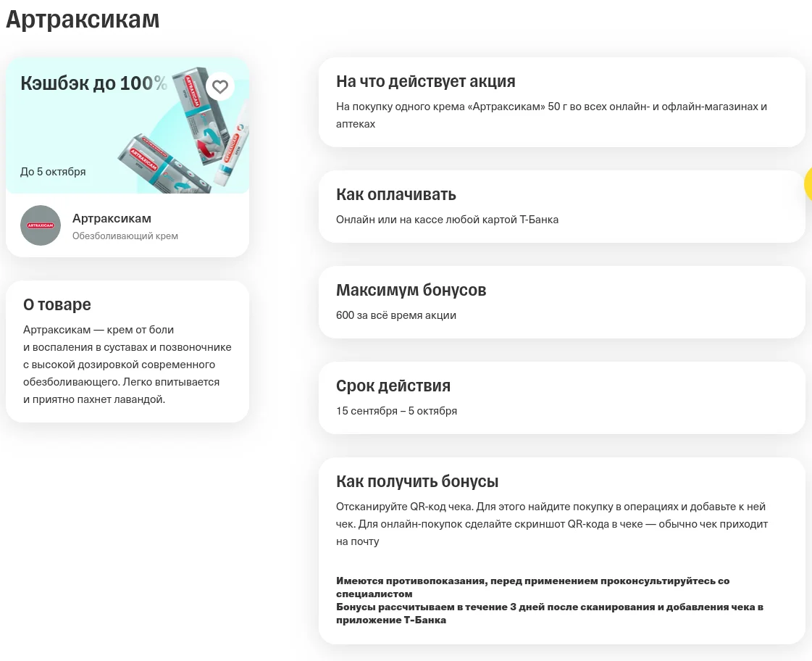Click the 'О товаре' heading

[57, 304]
